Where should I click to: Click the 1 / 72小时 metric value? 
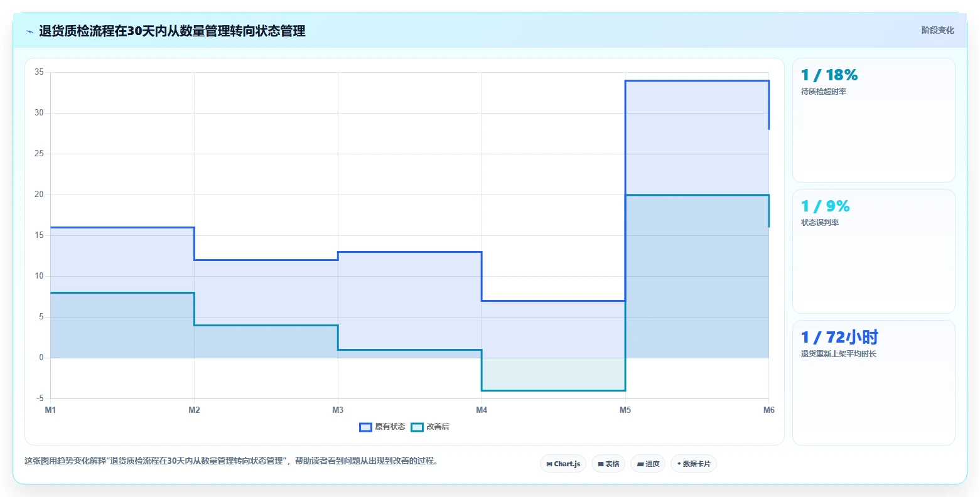(839, 338)
